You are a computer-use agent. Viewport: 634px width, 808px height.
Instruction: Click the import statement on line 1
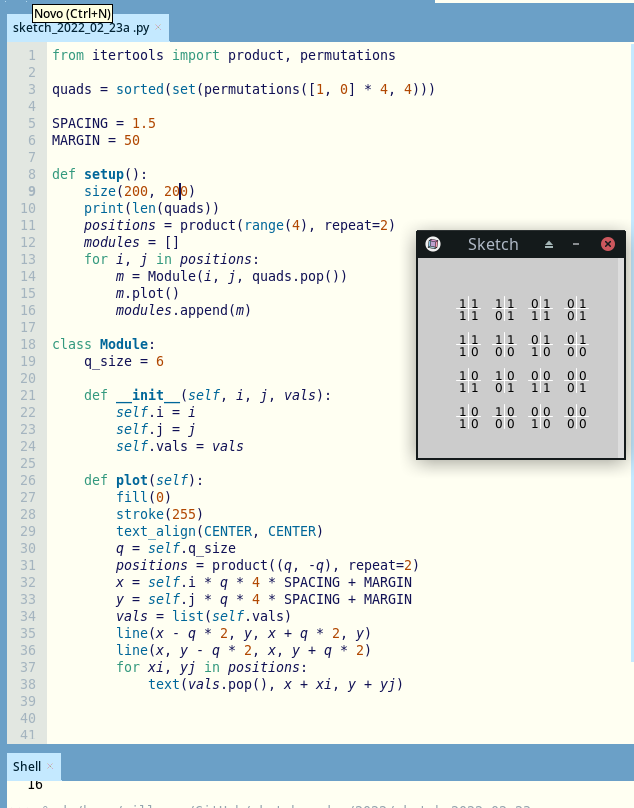(x=223, y=55)
